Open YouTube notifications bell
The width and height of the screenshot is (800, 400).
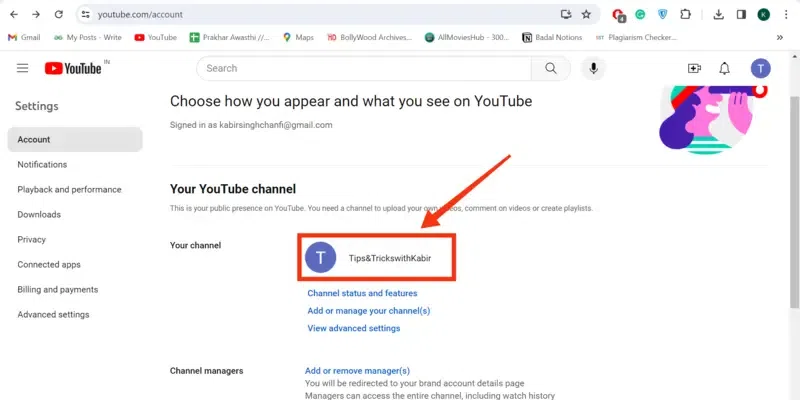[724, 68]
